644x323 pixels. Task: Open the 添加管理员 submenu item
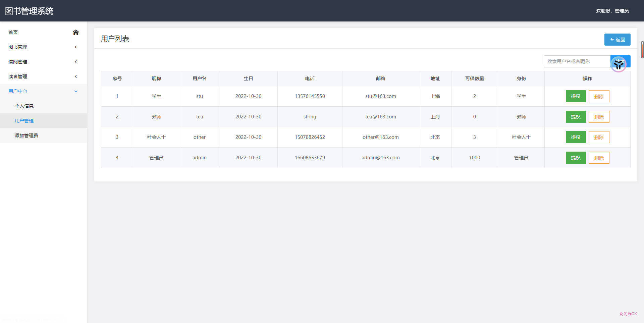44,136
